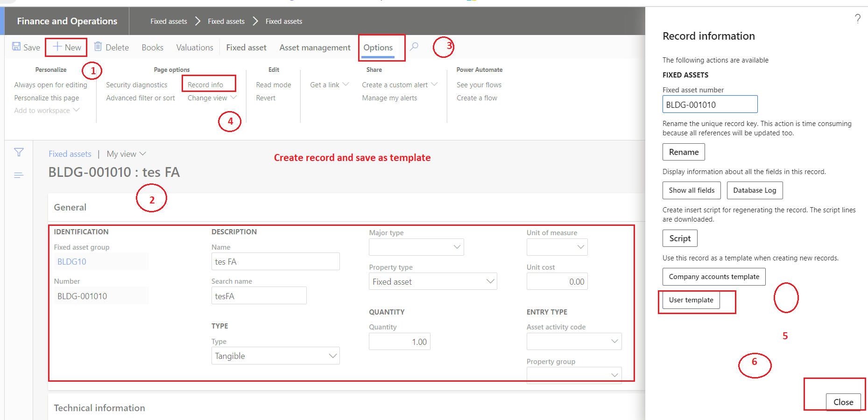This screenshot has height=420, width=868.
Task: Click the sidebar list icon below the filter
Action: [18, 175]
